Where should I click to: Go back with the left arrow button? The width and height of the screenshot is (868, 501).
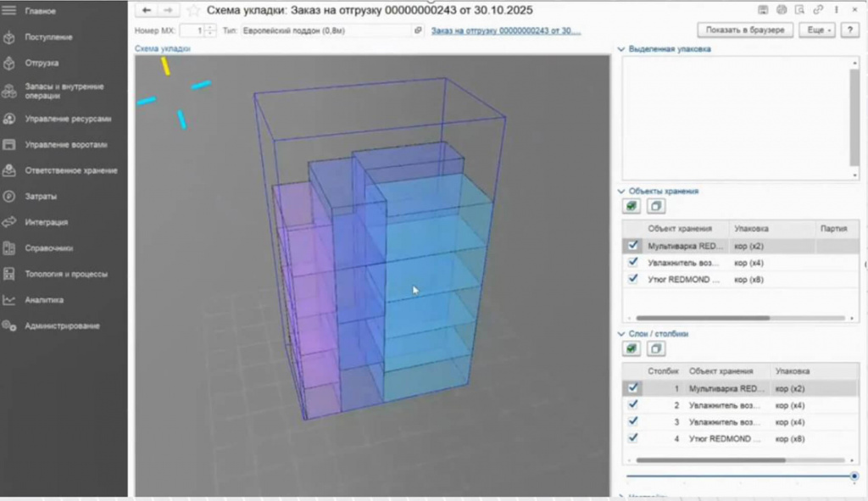(x=146, y=10)
